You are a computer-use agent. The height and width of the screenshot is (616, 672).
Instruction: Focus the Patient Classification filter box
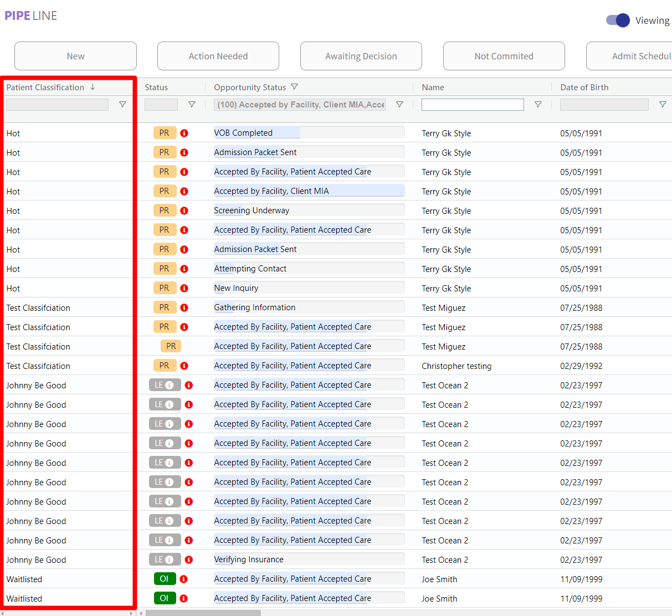point(57,105)
